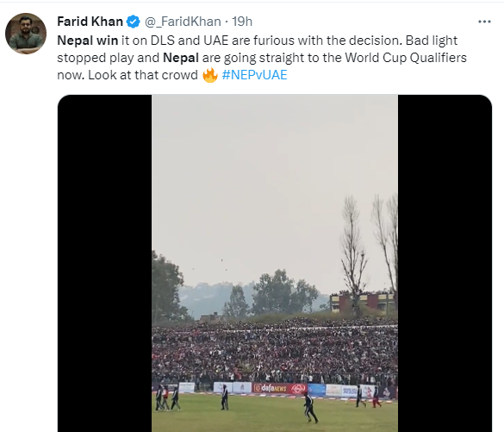This screenshot has width=504, height=432.
Task: Open the three-dot more options menu
Action: [484, 22]
